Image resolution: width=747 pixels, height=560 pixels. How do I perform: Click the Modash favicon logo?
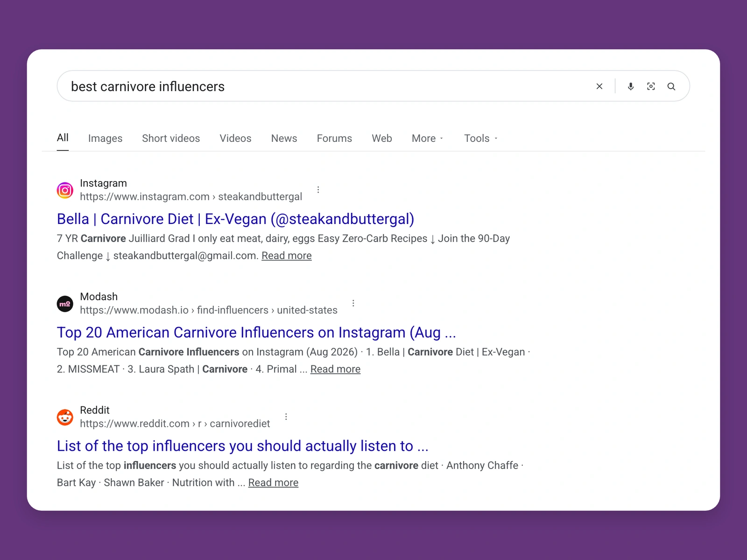[65, 304]
